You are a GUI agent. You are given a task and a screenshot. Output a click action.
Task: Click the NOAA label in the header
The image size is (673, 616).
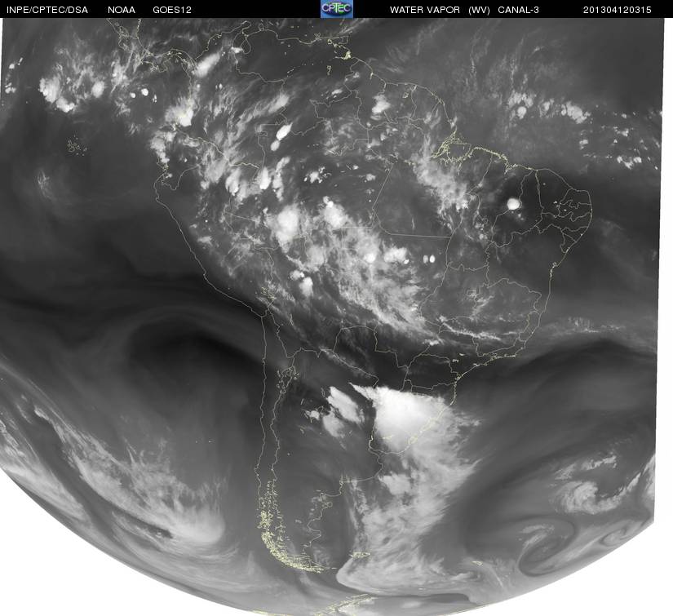point(122,10)
